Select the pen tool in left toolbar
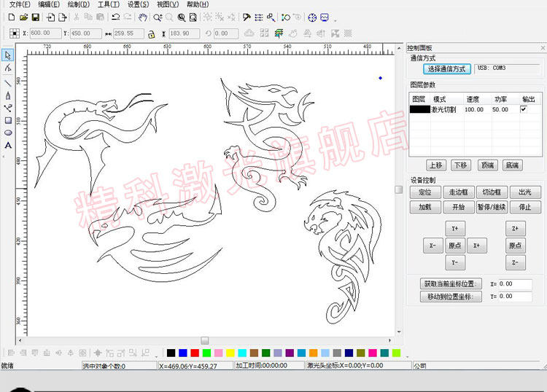 pos(8,95)
